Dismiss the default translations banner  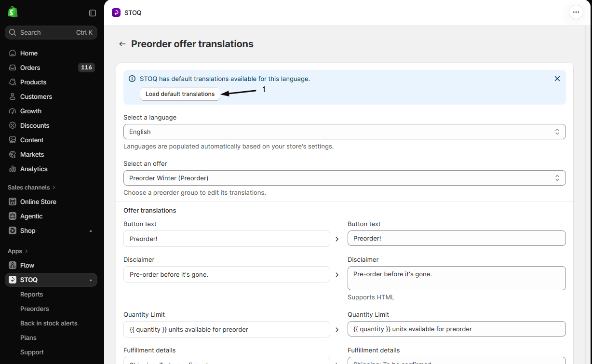(x=557, y=79)
